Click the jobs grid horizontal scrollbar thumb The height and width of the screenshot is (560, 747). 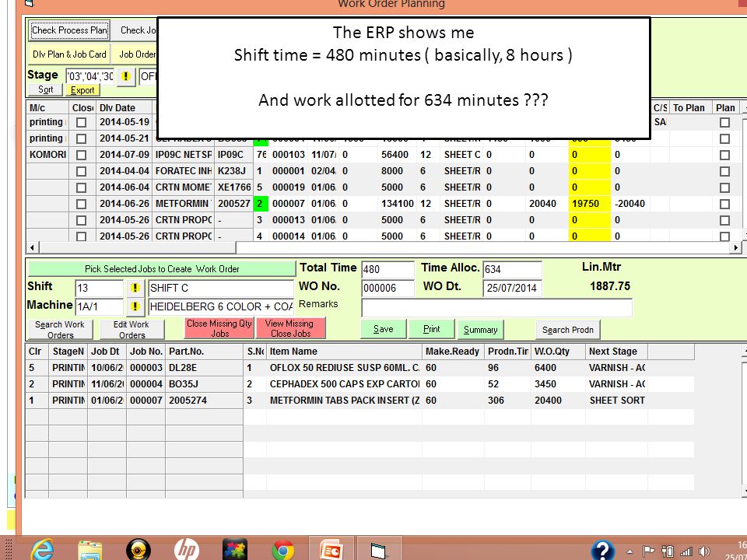tap(137, 247)
